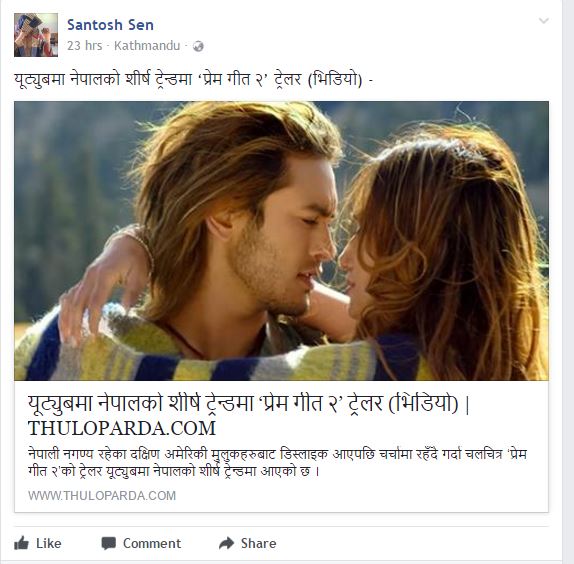
Task: Open the Santosh Sen profile name link
Action: pyautogui.click(x=110, y=25)
